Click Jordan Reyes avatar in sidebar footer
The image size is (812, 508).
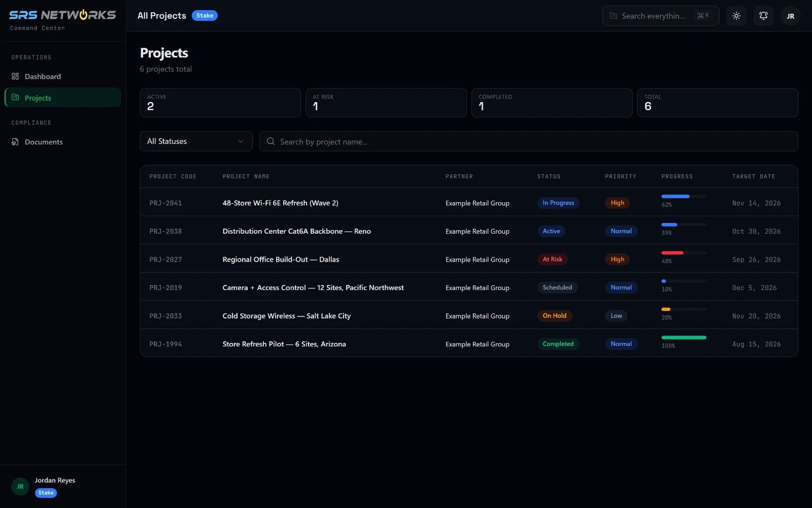pos(20,486)
